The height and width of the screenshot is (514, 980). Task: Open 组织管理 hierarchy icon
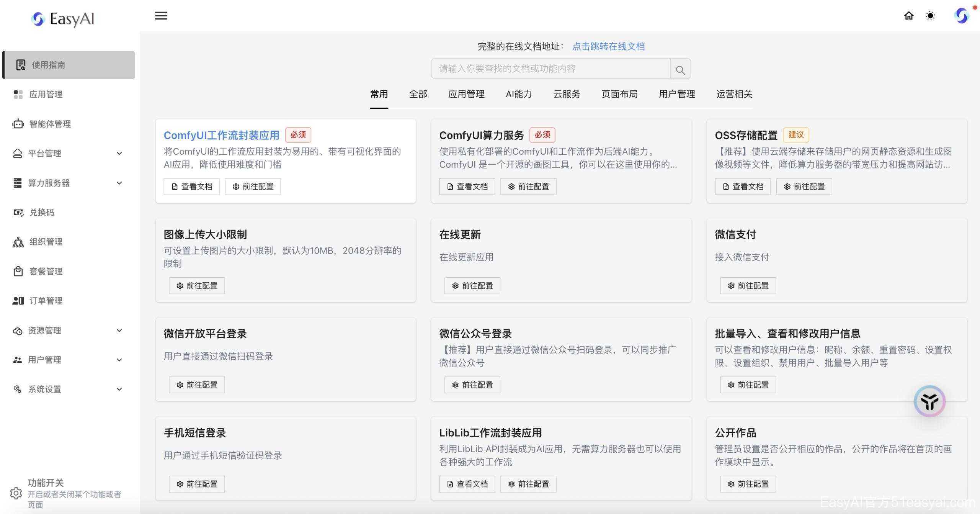pyautogui.click(x=18, y=242)
